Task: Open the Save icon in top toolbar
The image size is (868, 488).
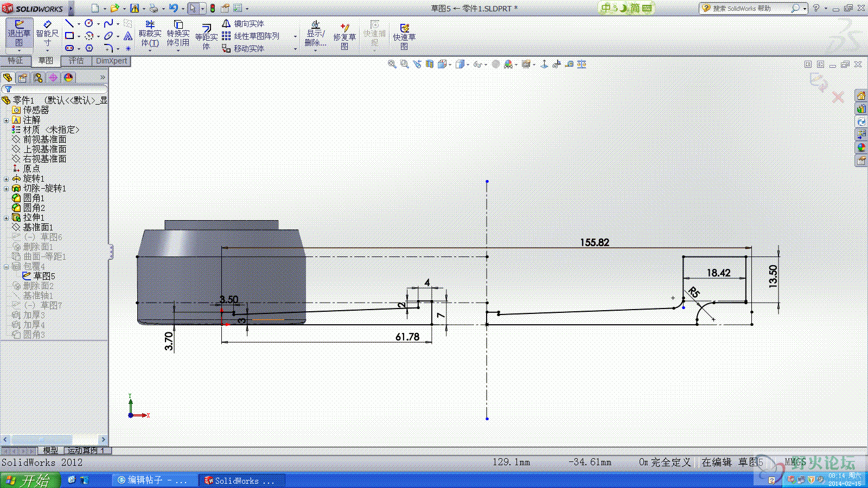Action: click(135, 8)
